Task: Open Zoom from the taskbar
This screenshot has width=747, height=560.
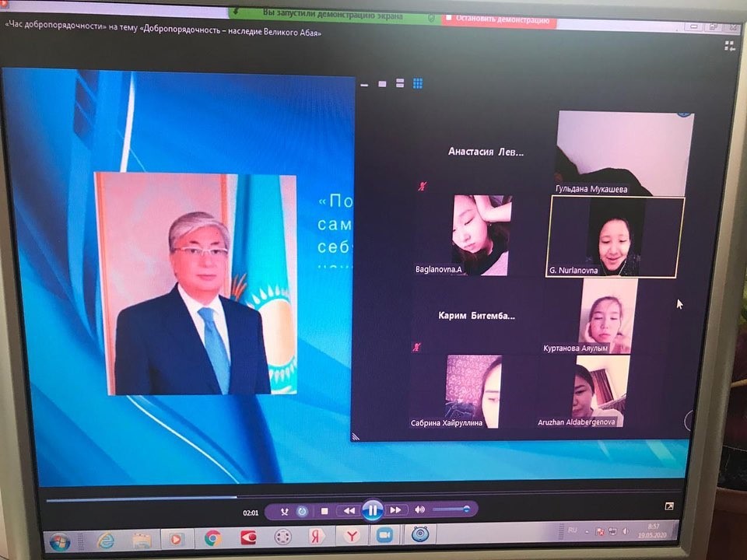Action: click(x=384, y=535)
